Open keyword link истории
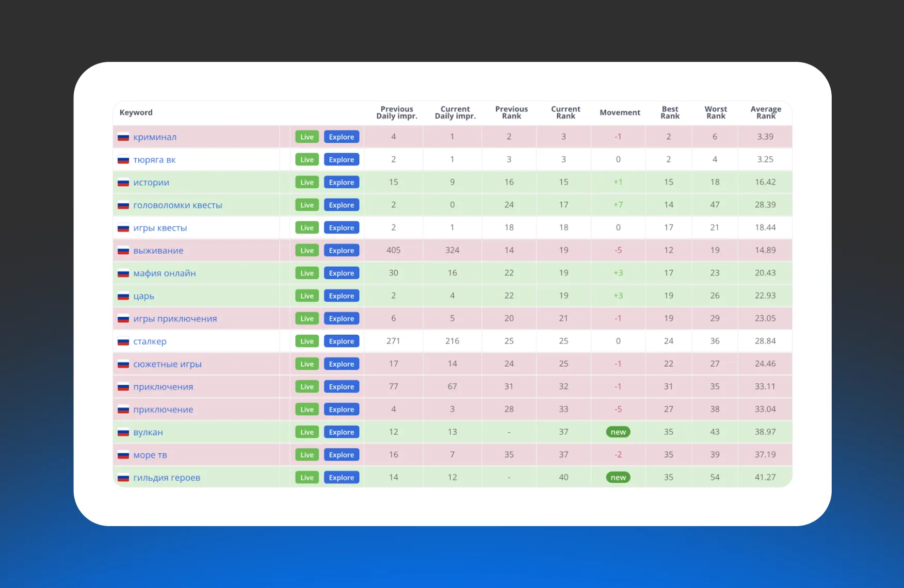This screenshot has height=588, width=904. point(151,183)
